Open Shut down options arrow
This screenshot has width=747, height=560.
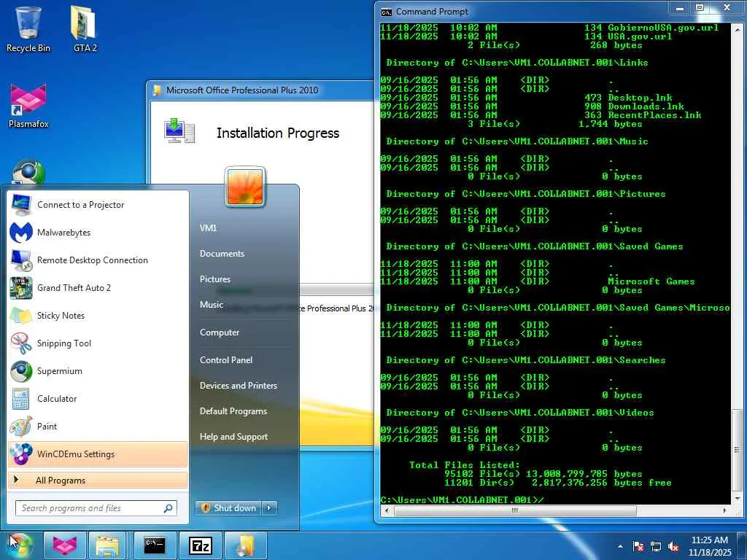coord(270,508)
